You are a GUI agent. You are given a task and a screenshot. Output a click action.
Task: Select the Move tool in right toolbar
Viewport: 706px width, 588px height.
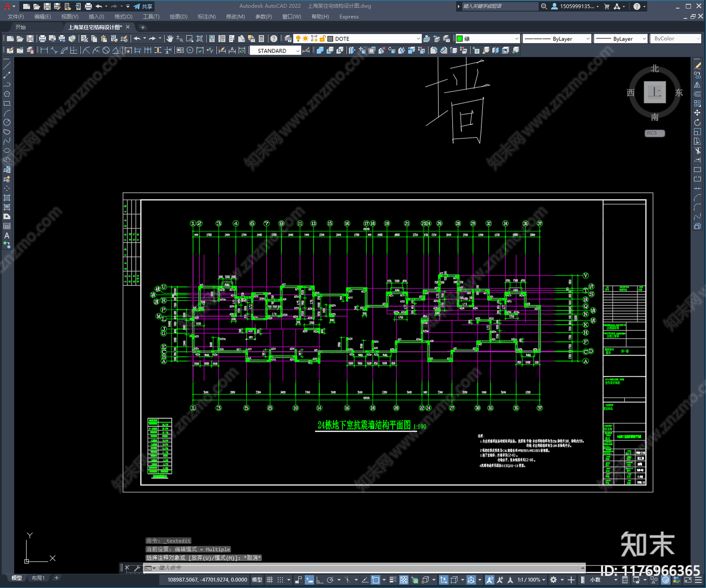pos(697,113)
